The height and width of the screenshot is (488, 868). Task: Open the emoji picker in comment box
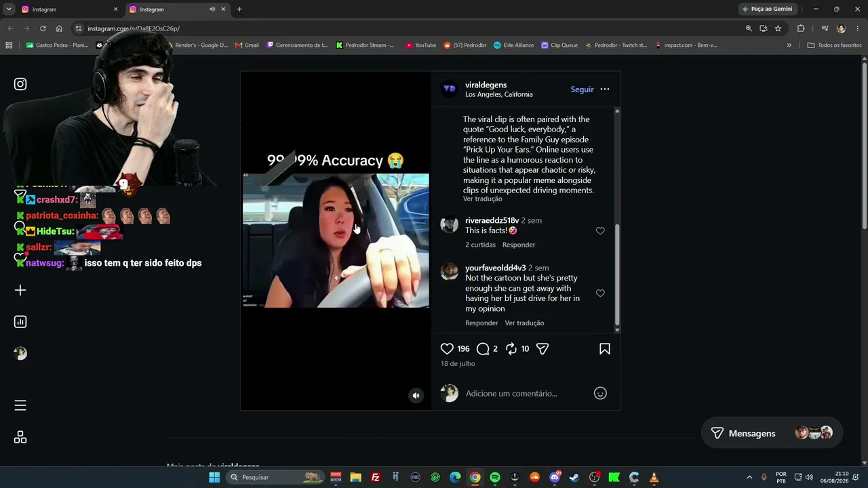click(600, 393)
